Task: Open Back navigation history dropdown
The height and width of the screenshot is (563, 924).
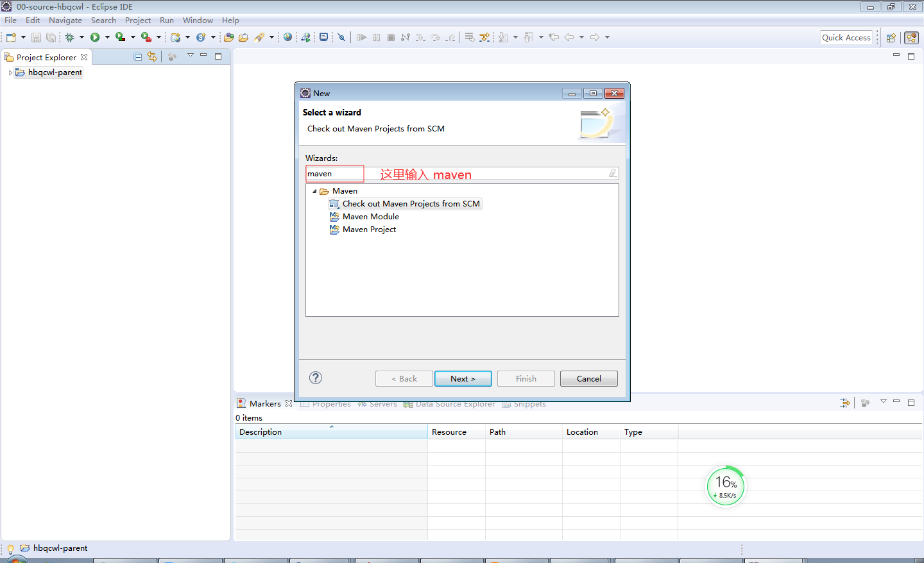Action: click(x=581, y=37)
